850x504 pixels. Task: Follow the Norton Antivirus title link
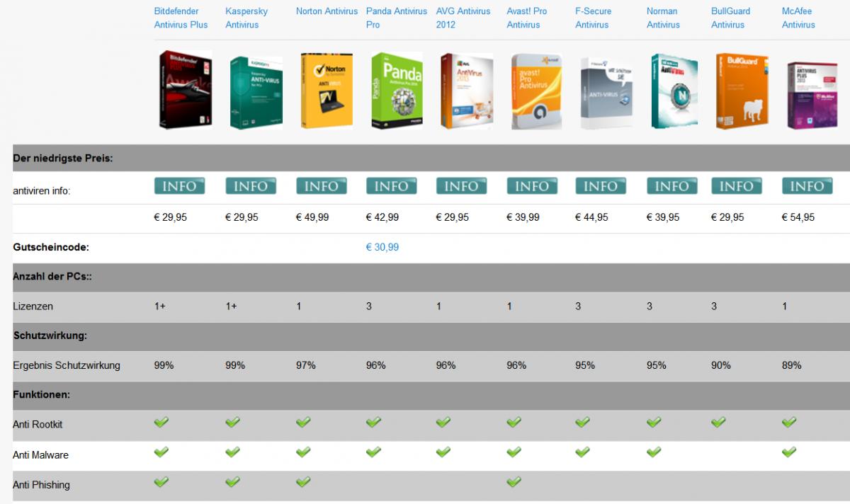coord(327,11)
